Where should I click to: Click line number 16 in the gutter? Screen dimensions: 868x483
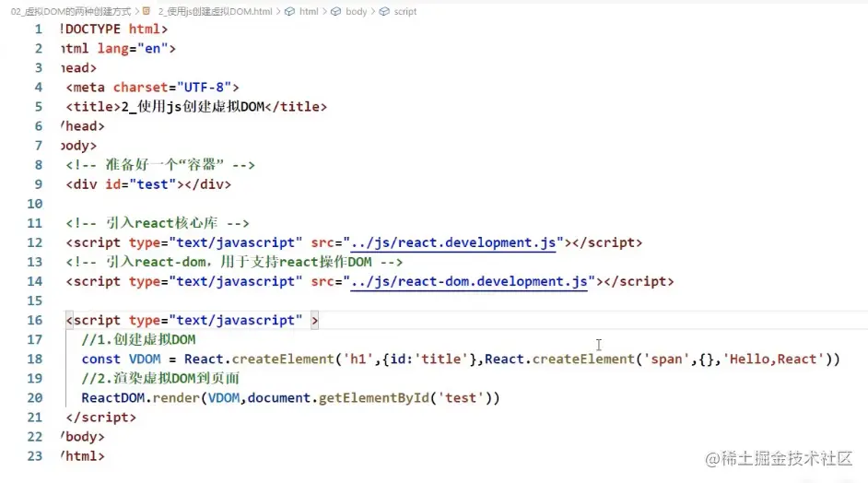pos(34,320)
